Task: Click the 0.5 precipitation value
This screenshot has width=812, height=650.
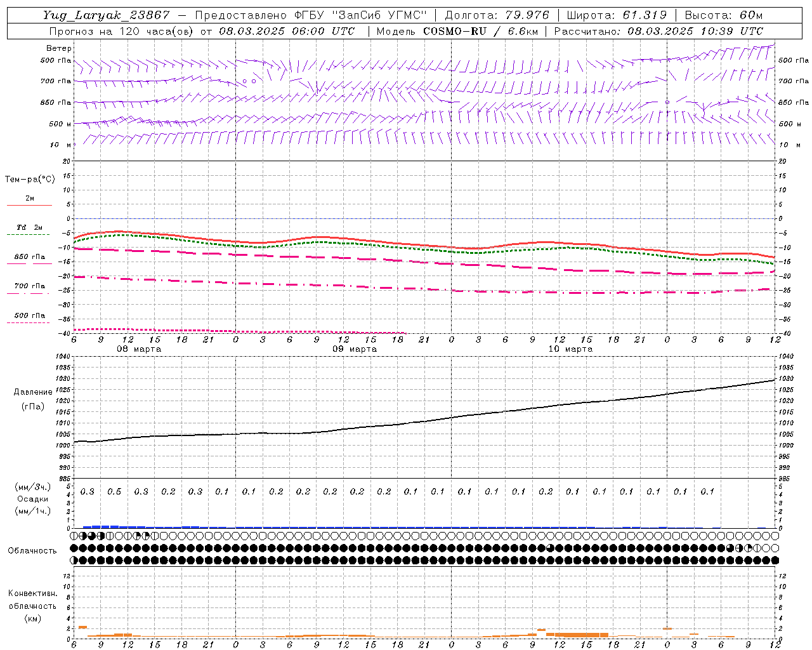Action: (x=114, y=492)
